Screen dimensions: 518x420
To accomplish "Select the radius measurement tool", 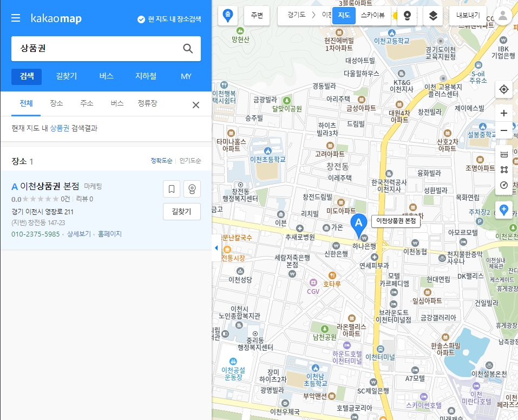I will click(503, 185).
